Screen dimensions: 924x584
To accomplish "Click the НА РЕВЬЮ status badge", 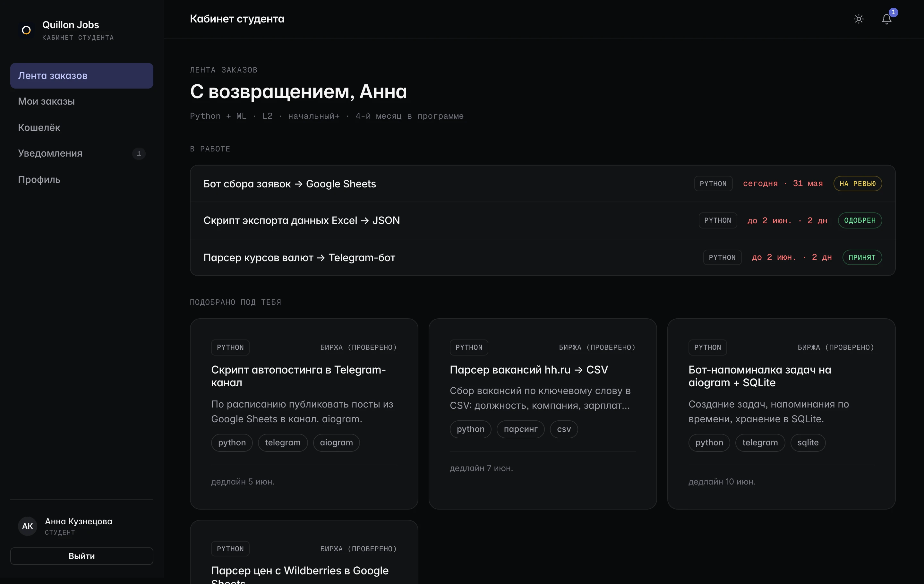I will [858, 184].
